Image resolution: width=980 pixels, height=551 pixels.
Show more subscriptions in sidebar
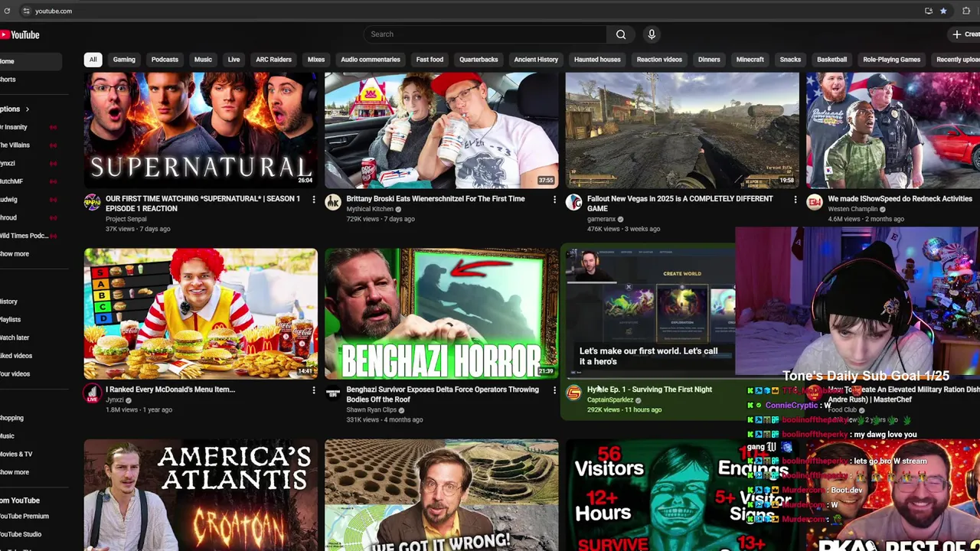(15, 254)
